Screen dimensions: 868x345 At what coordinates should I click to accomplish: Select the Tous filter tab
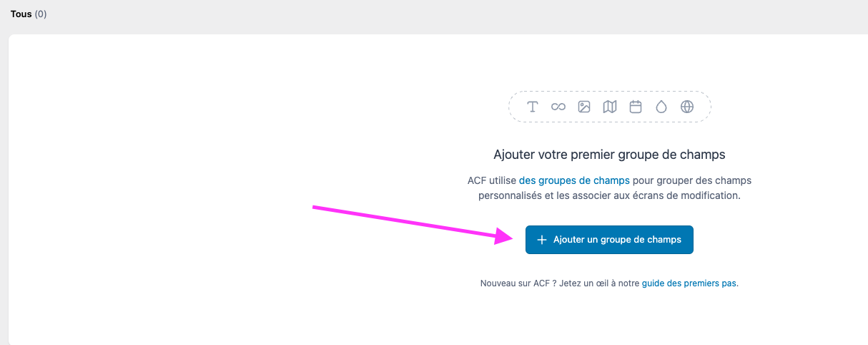tap(21, 14)
